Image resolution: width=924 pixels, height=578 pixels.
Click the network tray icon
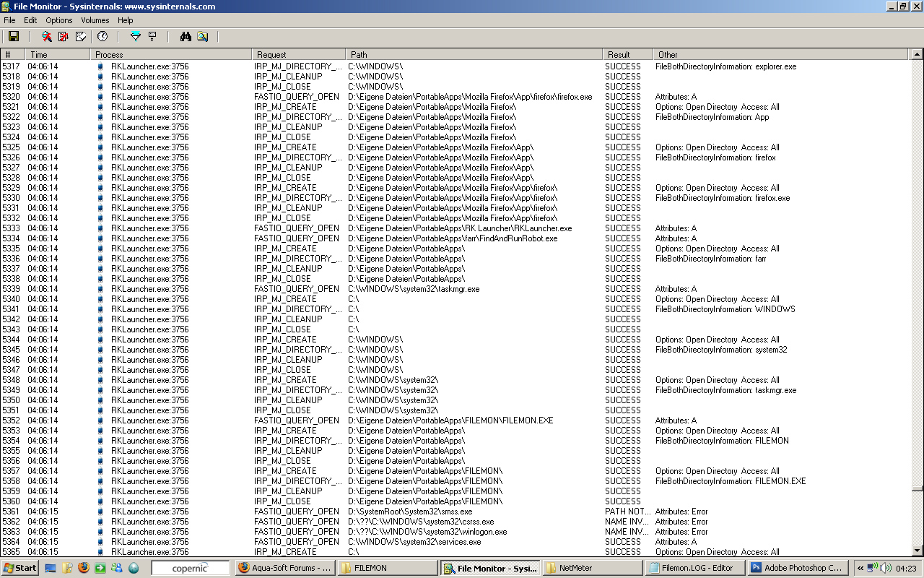coord(872,568)
